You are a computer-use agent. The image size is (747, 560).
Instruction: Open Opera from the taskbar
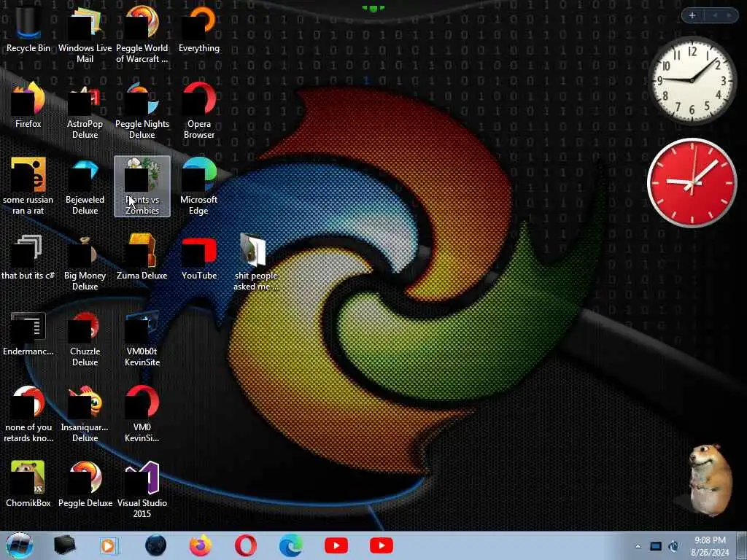click(x=245, y=545)
